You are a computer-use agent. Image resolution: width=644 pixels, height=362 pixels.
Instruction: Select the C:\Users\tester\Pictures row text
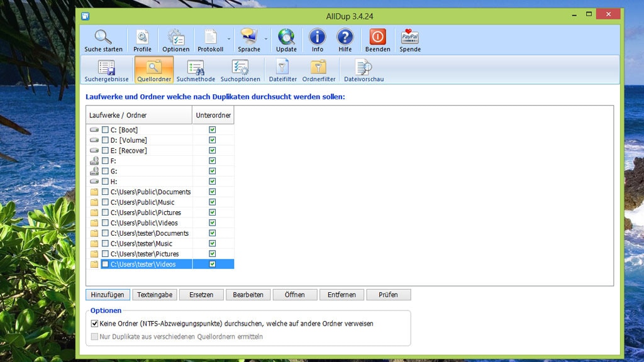145,254
